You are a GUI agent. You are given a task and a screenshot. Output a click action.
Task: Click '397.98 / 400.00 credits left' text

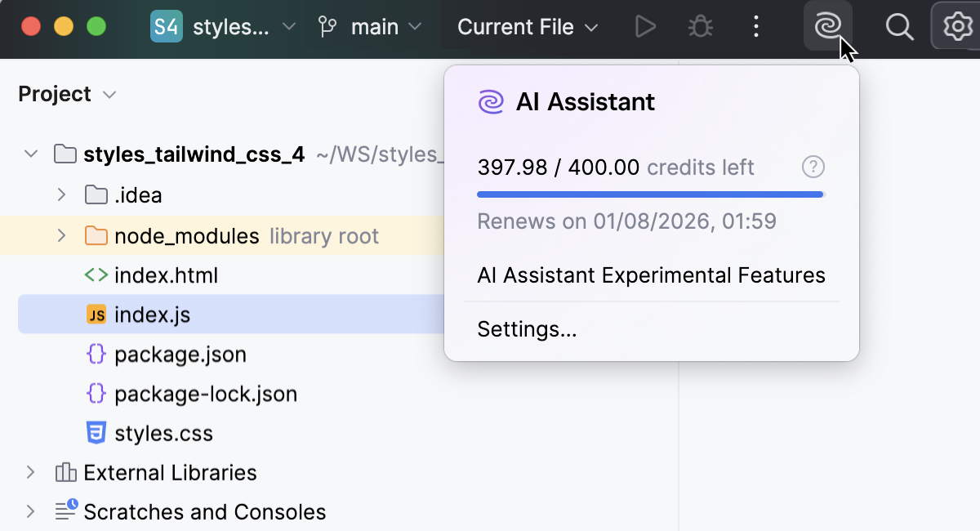pos(616,167)
